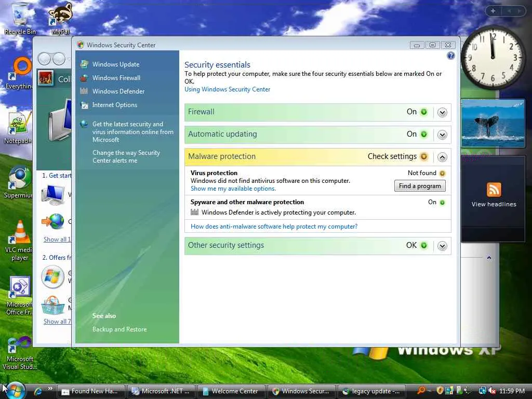
Task: Expand the Other security settings section
Action: click(442, 246)
